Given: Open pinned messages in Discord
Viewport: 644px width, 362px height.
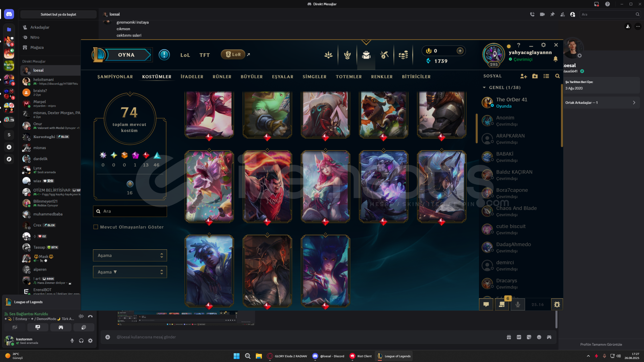Looking at the screenshot, I should pyautogui.click(x=552, y=14).
